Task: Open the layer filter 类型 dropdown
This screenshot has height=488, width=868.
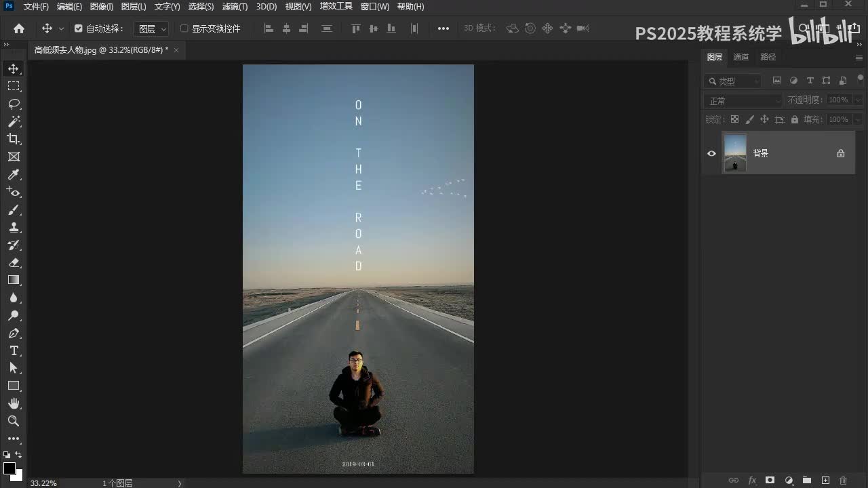Action: pyautogui.click(x=733, y=81)
